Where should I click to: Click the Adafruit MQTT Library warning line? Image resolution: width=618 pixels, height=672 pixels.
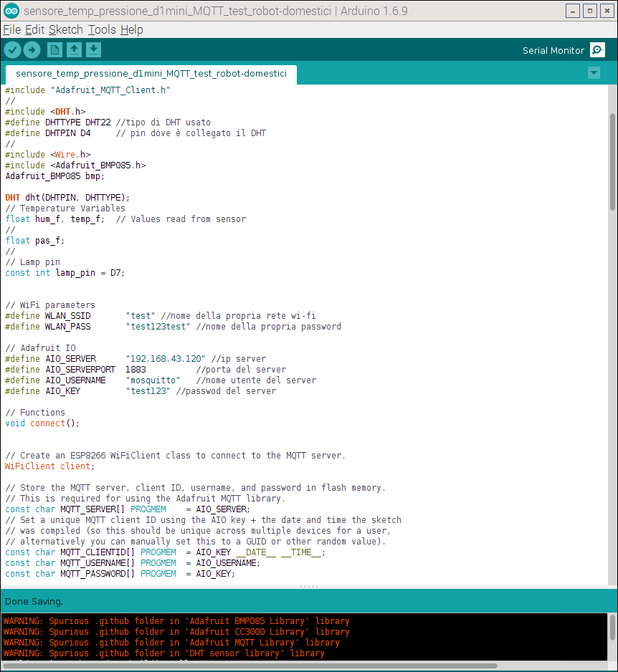pos(171,643)
